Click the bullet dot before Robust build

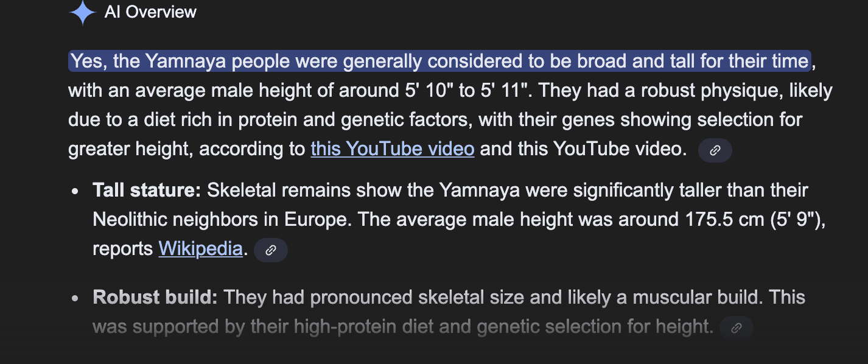(x=75, y=298)
